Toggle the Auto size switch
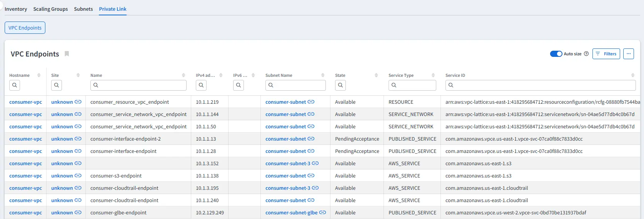The image size is (644, 219). [x=556, y=54]
